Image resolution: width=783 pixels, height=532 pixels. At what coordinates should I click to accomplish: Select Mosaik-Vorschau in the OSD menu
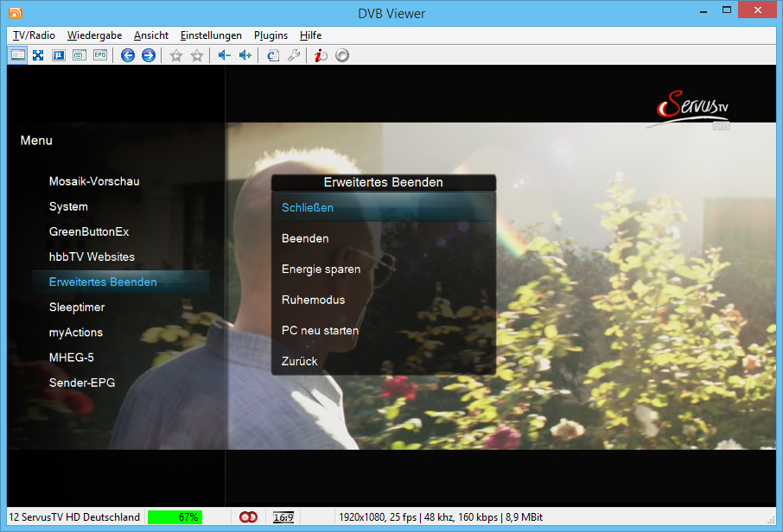point(94,181)
